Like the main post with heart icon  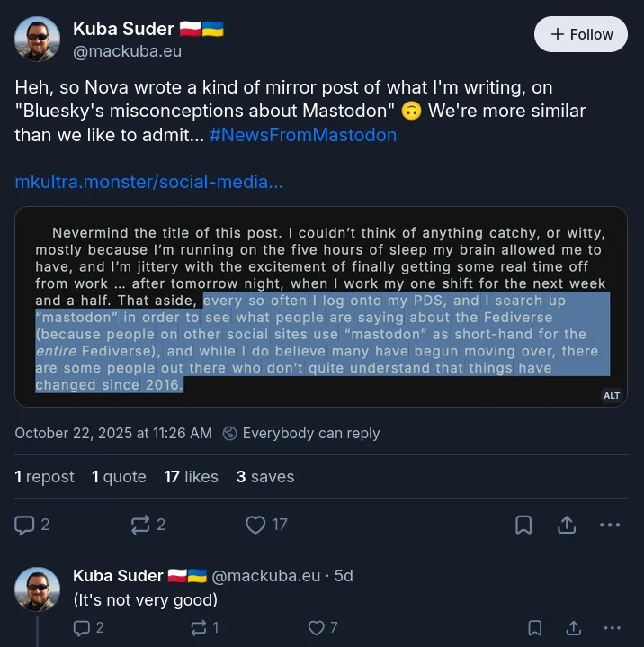click(x=255, y=525)
